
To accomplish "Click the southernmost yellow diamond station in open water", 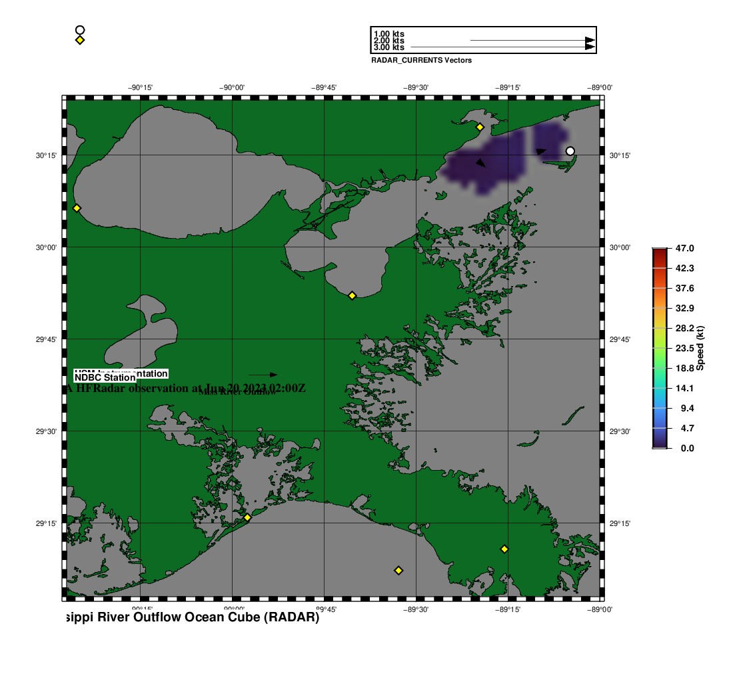I will (398, 570).
